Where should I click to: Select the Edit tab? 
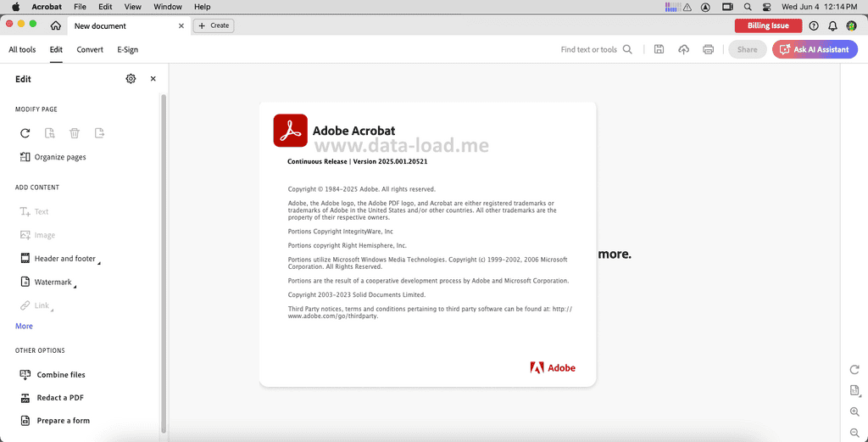(x=56, y=49)
